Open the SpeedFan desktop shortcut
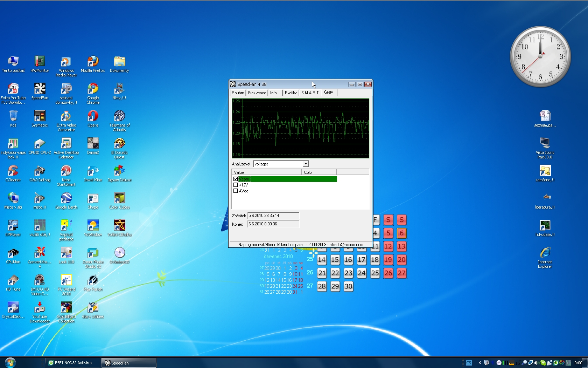 coord(40,89)
